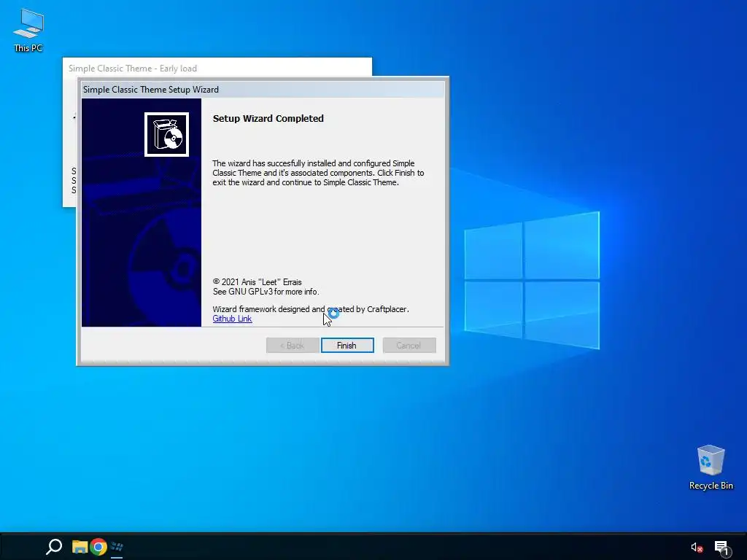Open the Github Link hyperlink
Viewport: 747px width, 560px height.
pyautogui.click(x=232, y=319)
